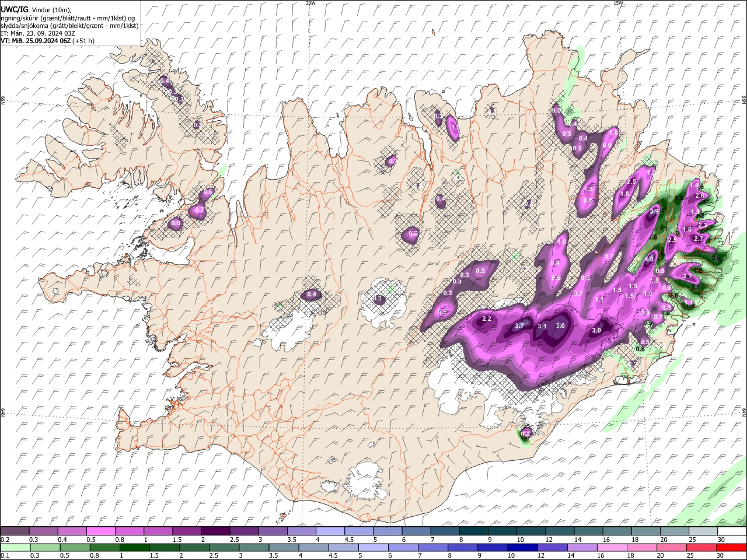
Task: Pick the magenta 1.5 snow-scale swatch
Action: 186,531
